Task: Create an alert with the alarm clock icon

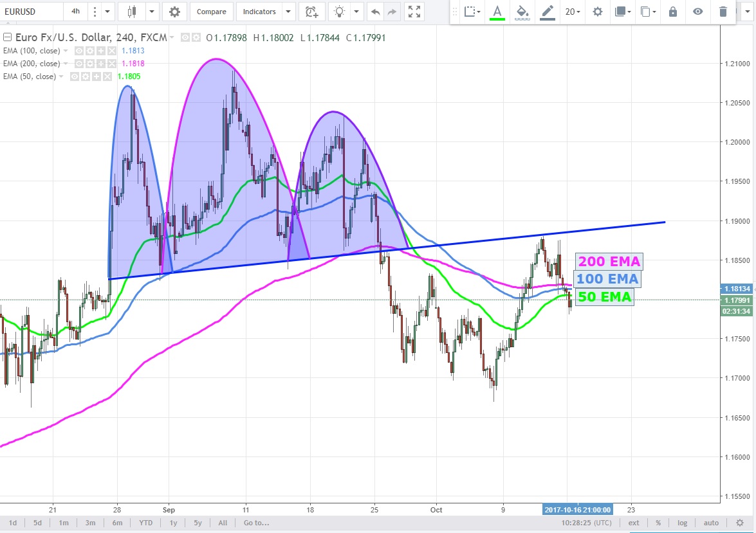Action: 312,12
